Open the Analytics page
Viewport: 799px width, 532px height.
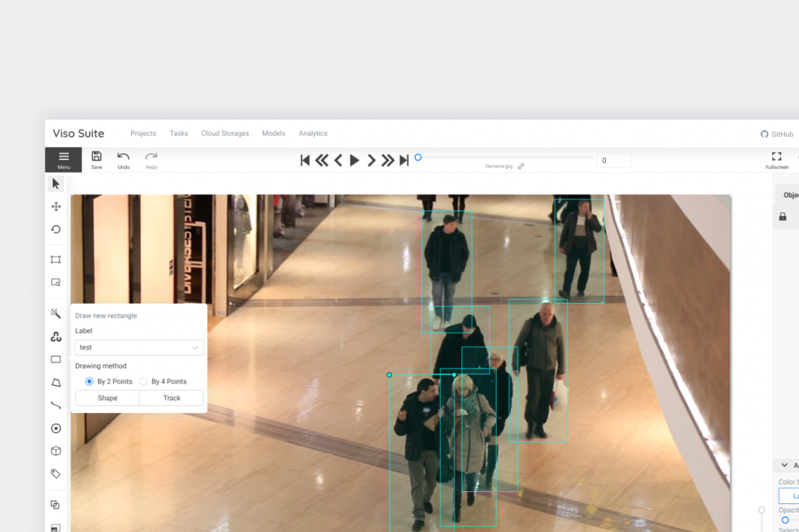point(313,133)
